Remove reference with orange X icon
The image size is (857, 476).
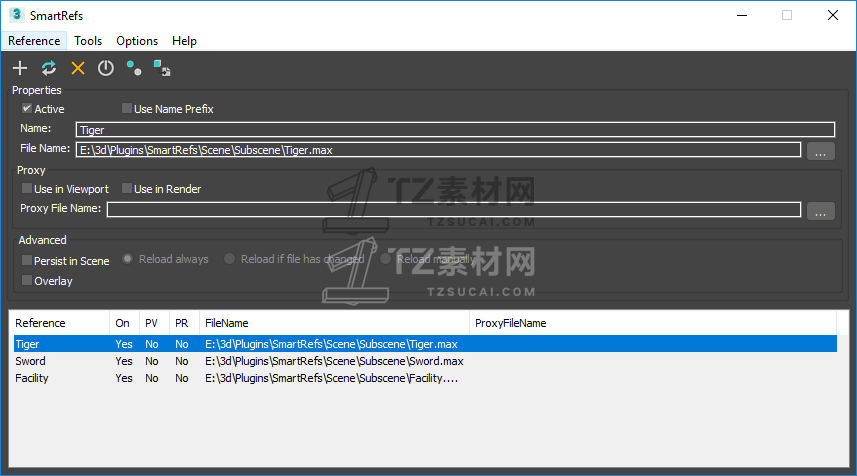click(x=78, y=68)
